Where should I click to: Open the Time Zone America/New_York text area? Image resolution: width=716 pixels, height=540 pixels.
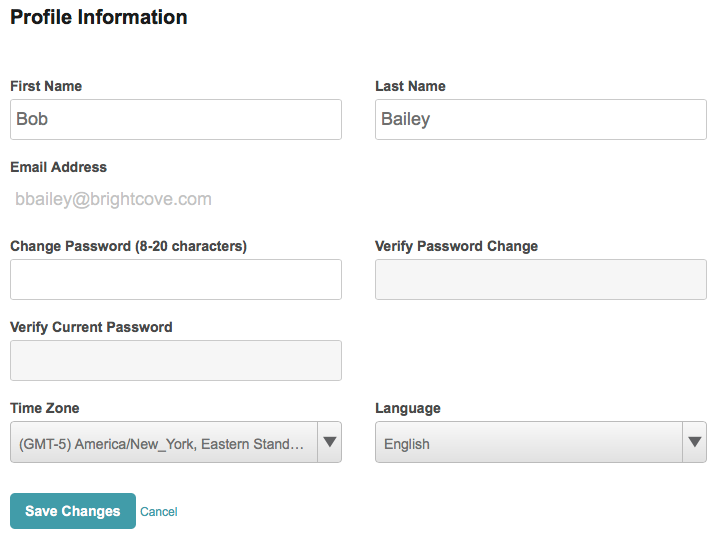click(x=164, y=442)
